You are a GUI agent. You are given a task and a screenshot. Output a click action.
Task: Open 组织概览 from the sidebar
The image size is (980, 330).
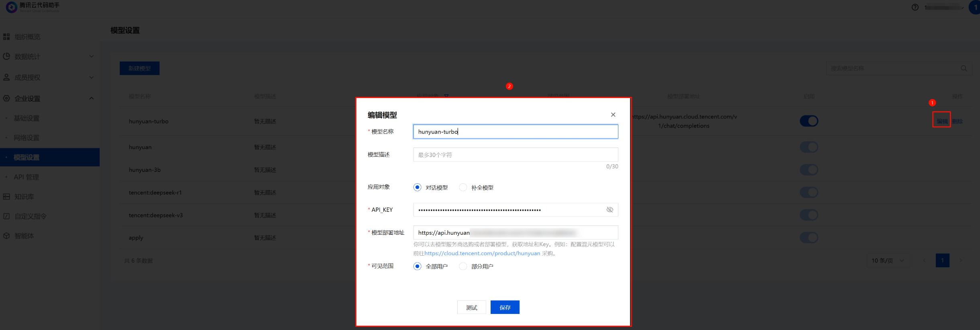pyautogui.click(x=27, y=37)
